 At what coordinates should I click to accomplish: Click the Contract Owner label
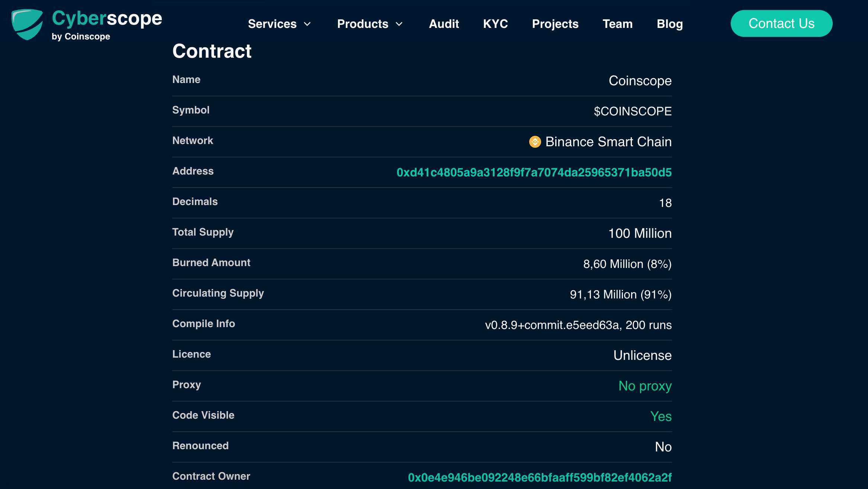point(211,476)
